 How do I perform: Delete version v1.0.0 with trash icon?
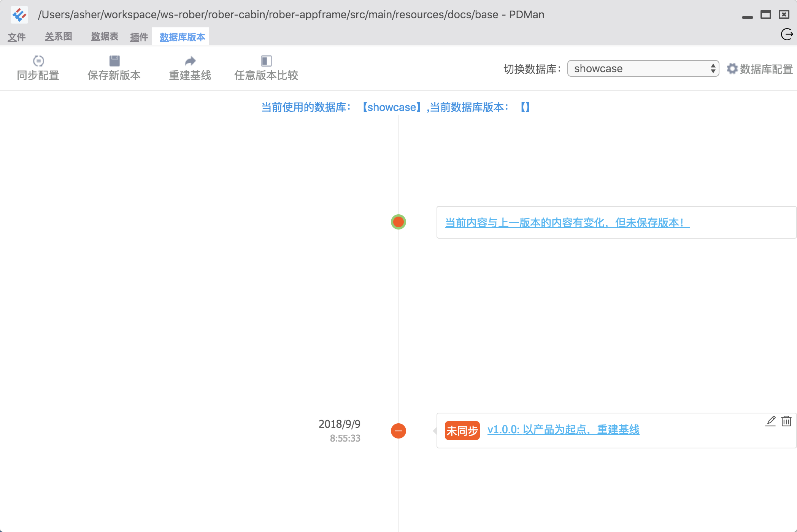point(786,421)
